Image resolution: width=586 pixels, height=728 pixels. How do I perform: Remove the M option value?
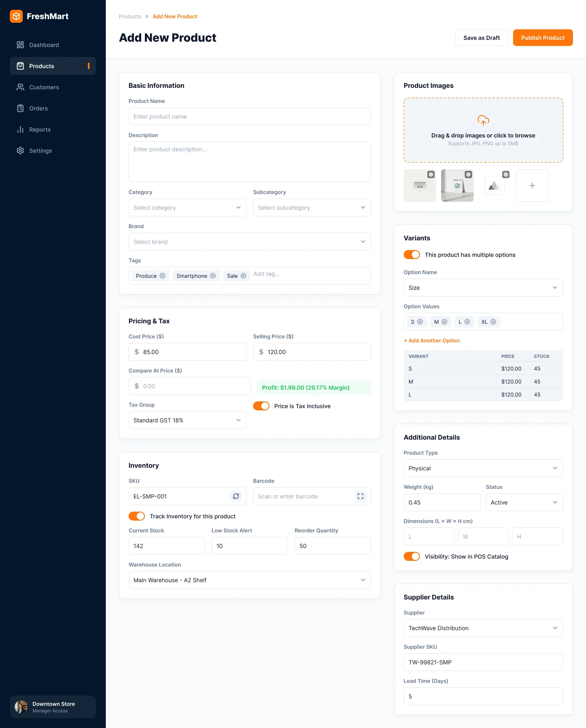pos(444,322)
